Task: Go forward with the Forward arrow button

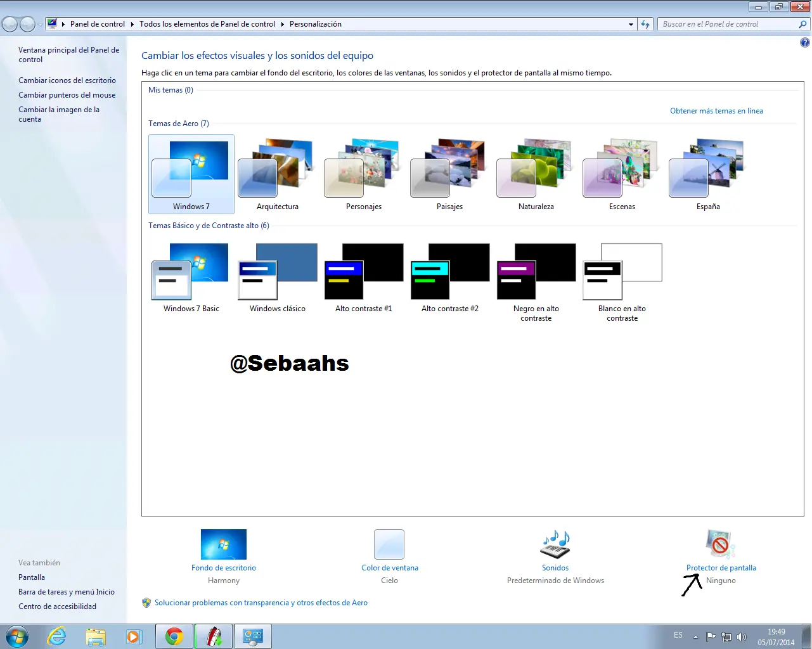Action: tap(27, 24)
